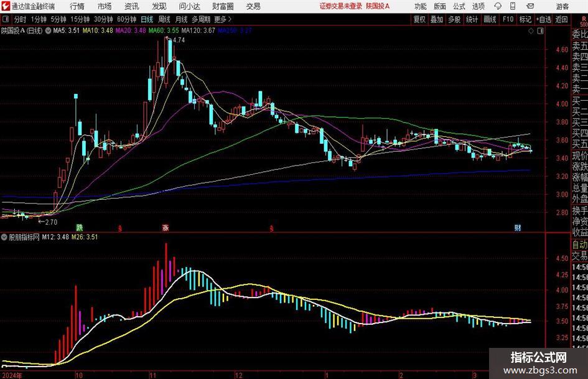588x379 pixels.
Task: Click the yellow M26: 3.51 indicator value
Action: pos(85,237)
